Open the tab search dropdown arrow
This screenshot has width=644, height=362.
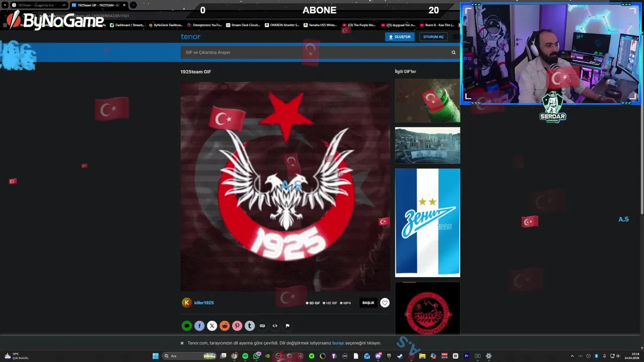click(x=5, y=5)
